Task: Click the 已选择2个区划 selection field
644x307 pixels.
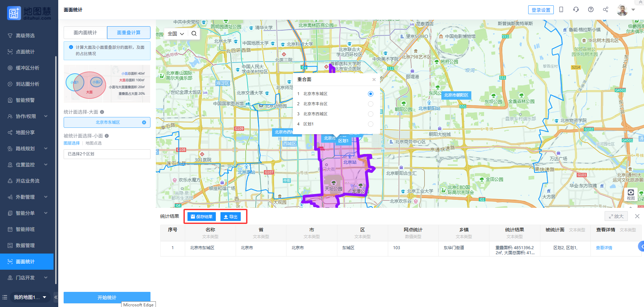Action: coord(107,154)
